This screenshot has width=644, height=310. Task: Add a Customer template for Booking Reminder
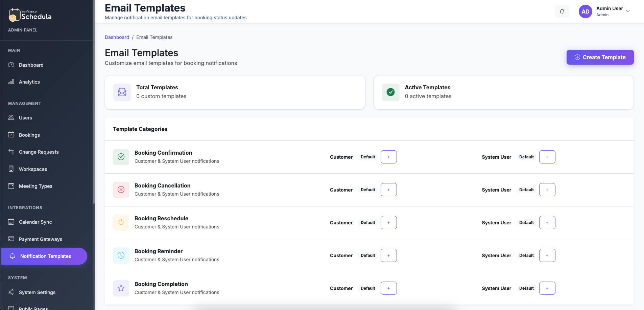[x=388, y=255]
